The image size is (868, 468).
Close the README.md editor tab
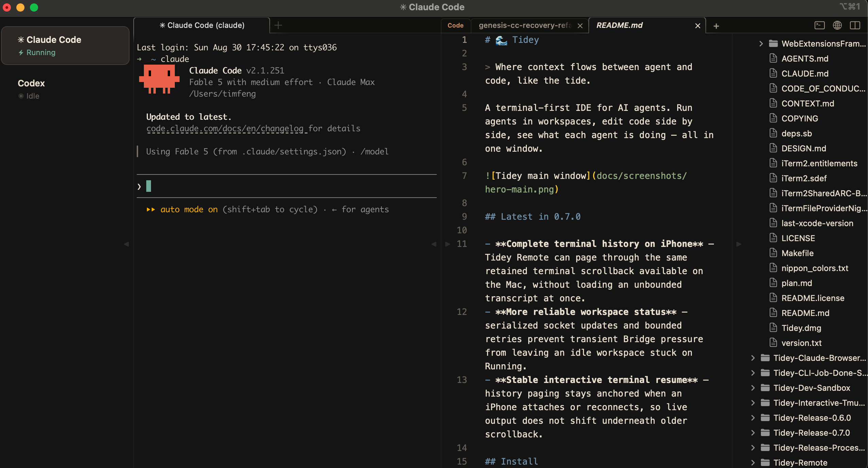tap(698, 26)
